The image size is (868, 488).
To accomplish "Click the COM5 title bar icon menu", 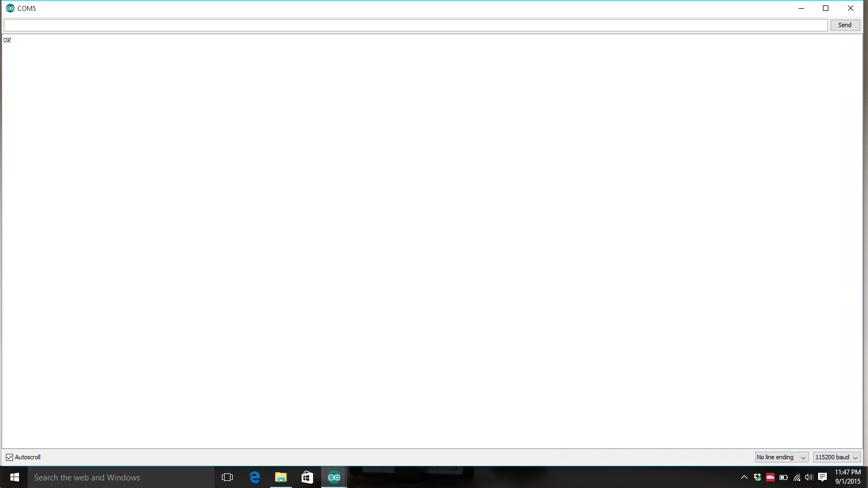I will pos(9,8).
